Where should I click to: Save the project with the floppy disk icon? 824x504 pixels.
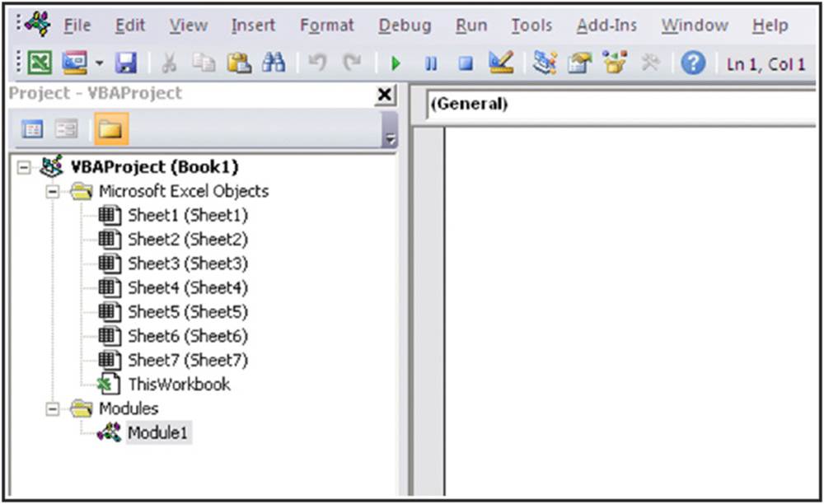click(125, 63)
